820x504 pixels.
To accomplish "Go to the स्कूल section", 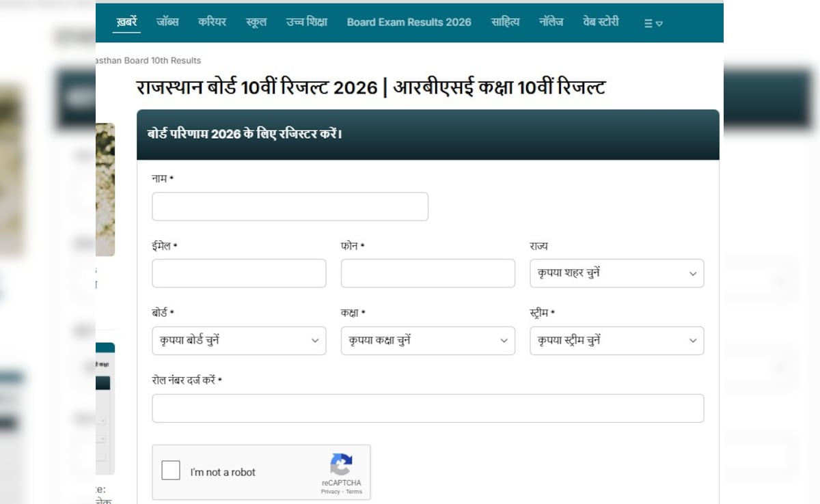I will click(x=256, y=21).
